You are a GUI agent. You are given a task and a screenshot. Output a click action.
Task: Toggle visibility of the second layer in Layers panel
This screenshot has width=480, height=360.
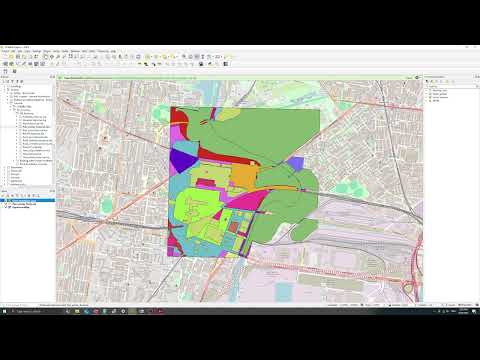coord(5,204)
